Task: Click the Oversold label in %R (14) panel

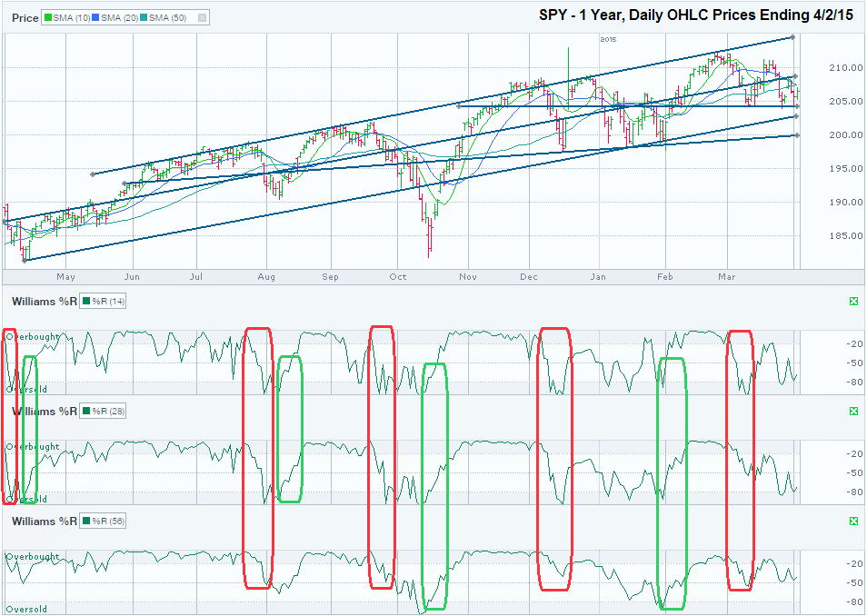Action: [26, 389]
